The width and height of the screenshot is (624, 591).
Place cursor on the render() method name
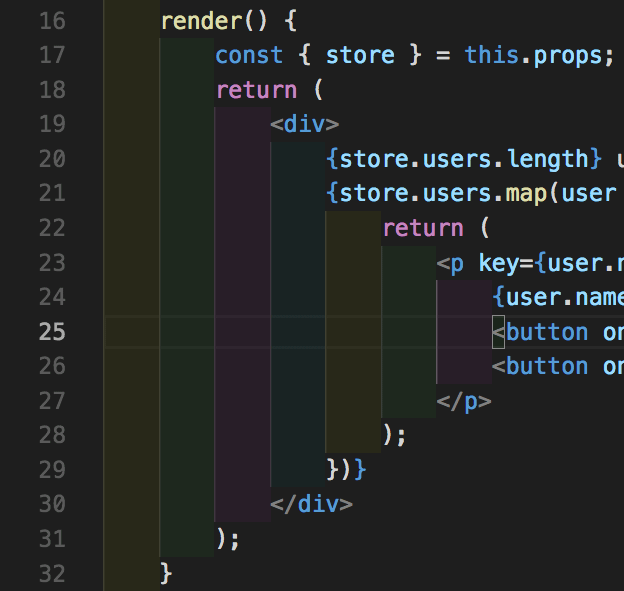(x=201, y=21)
